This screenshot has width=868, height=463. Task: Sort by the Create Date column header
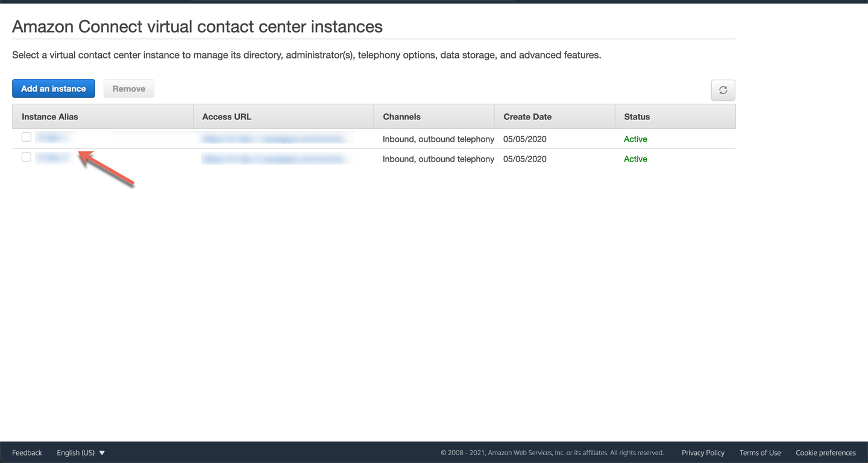coord(527,117)
